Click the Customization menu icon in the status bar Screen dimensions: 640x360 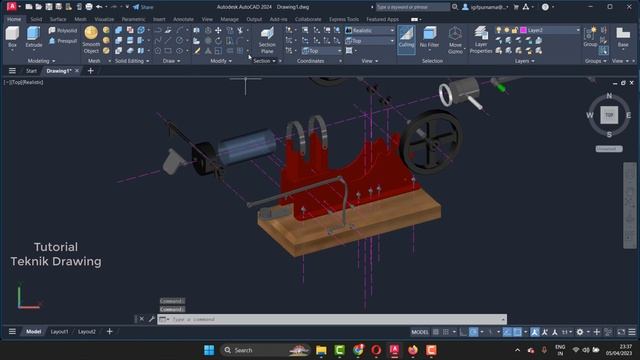tap(632, 332)
